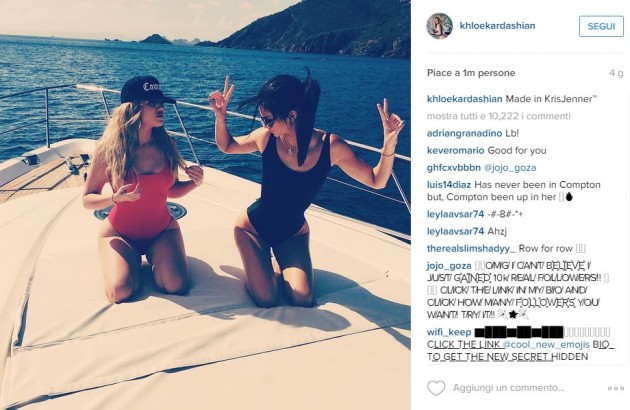
Task: Open khloekardashian username in header
Action: pyautogui.click(x=497, y=26)
